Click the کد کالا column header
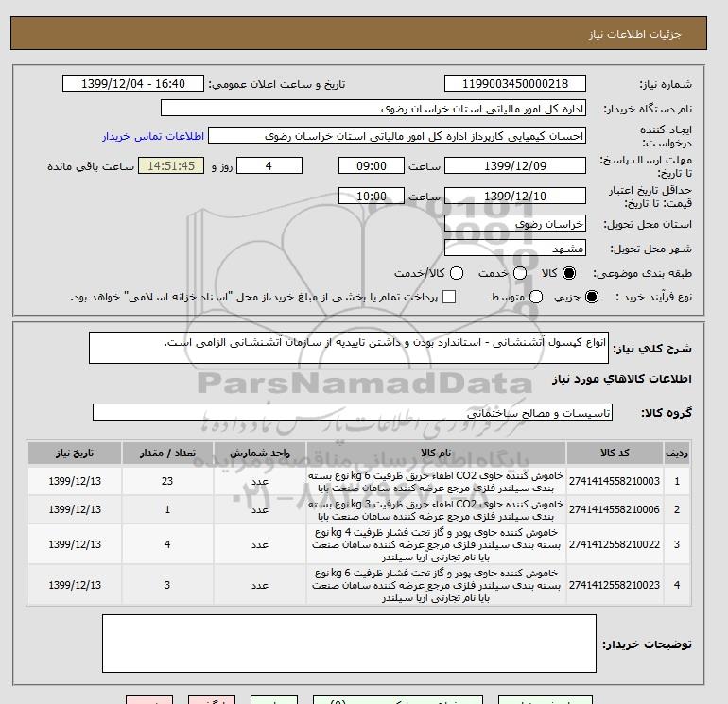 coord(615,453)
